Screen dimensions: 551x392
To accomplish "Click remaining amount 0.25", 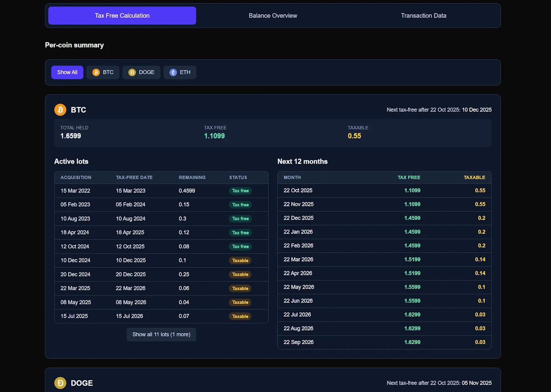I will (x=184, y=274).
